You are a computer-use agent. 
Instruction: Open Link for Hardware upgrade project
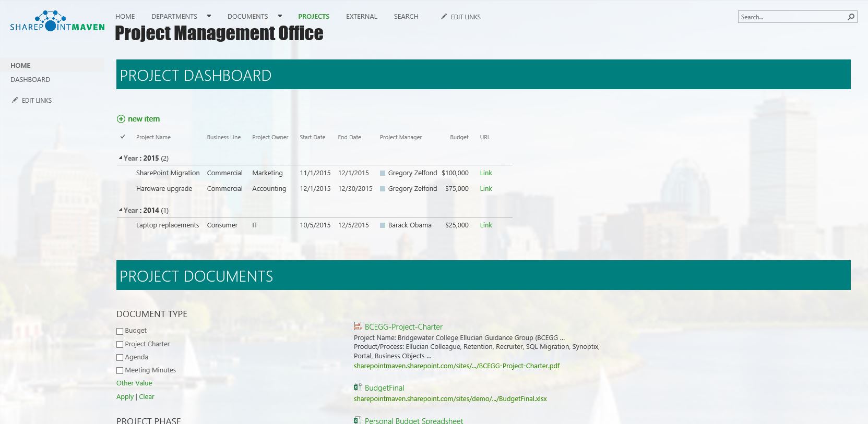click(x=486, y=189)
